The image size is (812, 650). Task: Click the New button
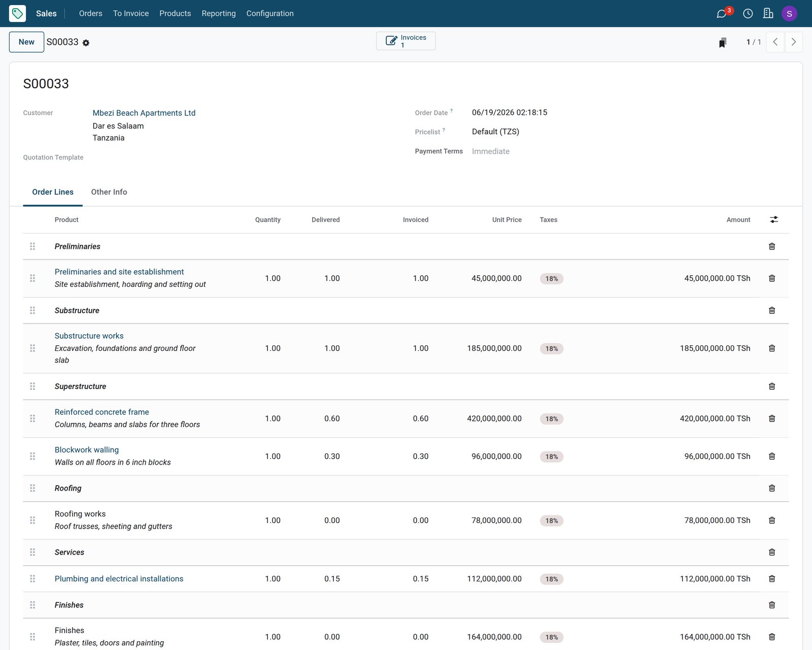tap(26, 42)
